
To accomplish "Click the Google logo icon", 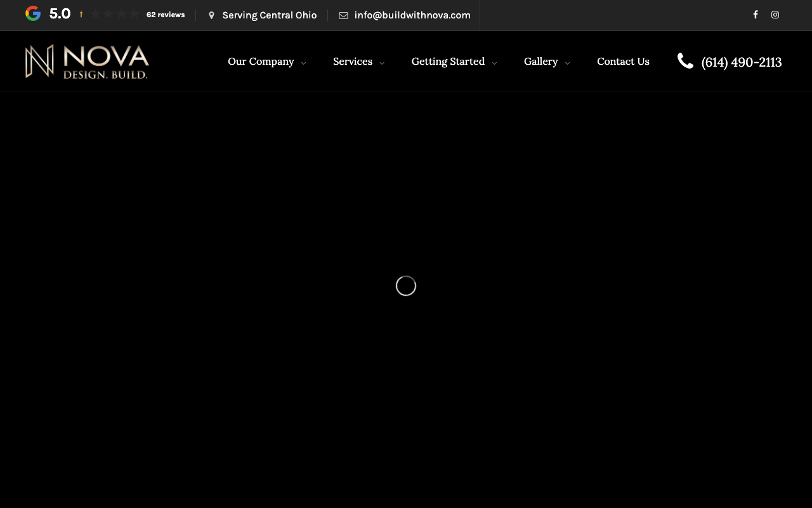I will click(x=33, y=13).
